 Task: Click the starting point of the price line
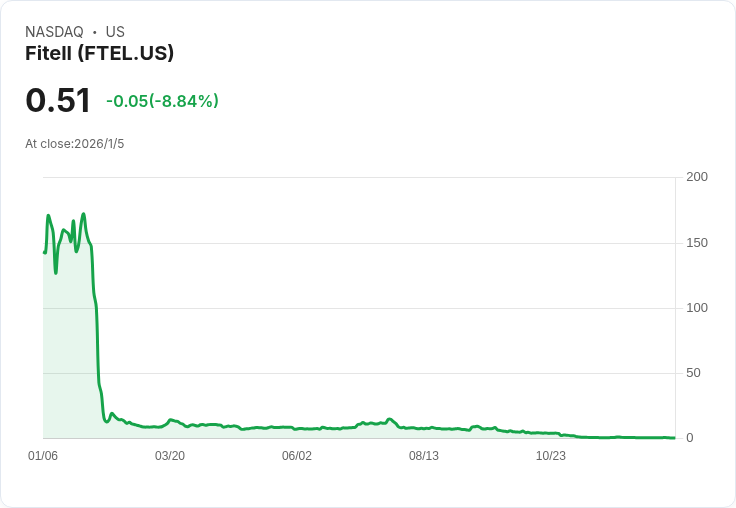tap(45, 253)
